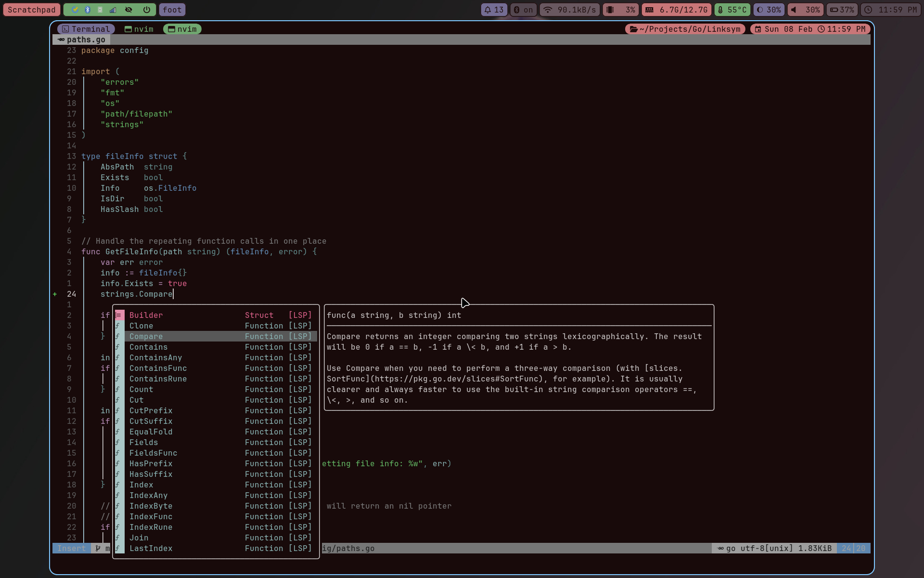Screen dimensions: 924x578
Task: Click the function icon next to Cut
Action: (117, 400)
